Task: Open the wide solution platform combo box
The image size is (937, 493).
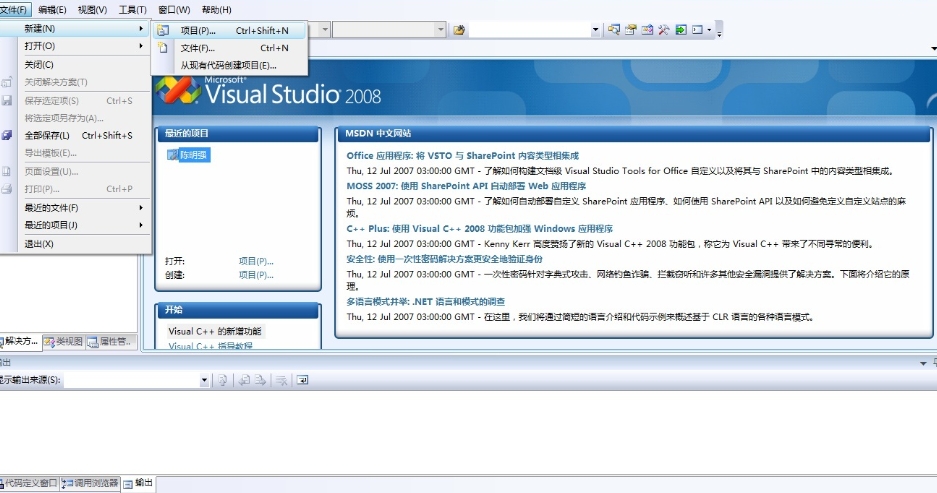Action: pyautogui.click(x=389, y=29)
